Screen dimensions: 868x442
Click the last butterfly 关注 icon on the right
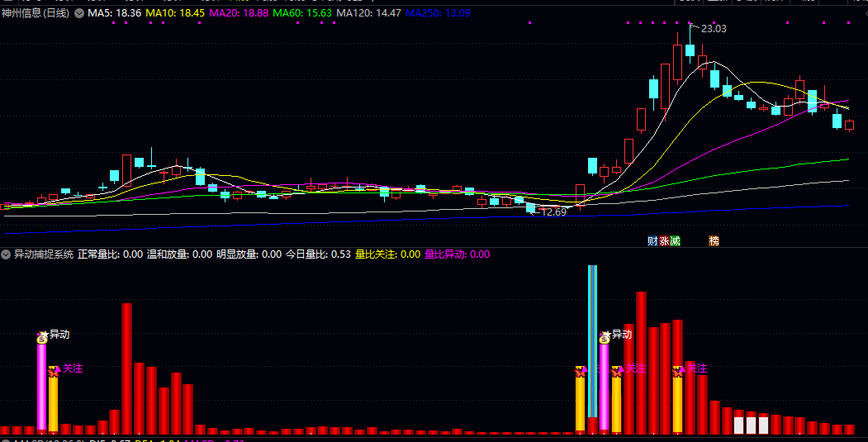point(679,371)
